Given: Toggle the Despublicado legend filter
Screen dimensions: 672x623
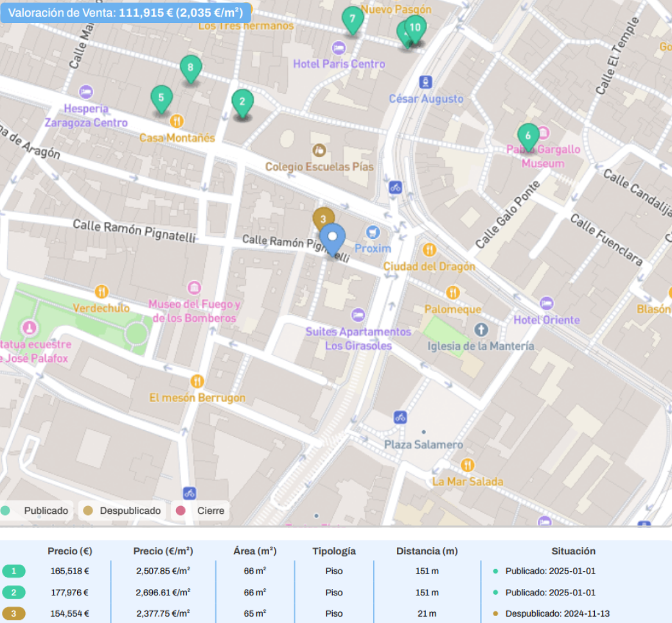Looking at the screenshot, I should (x=122, y=511).
